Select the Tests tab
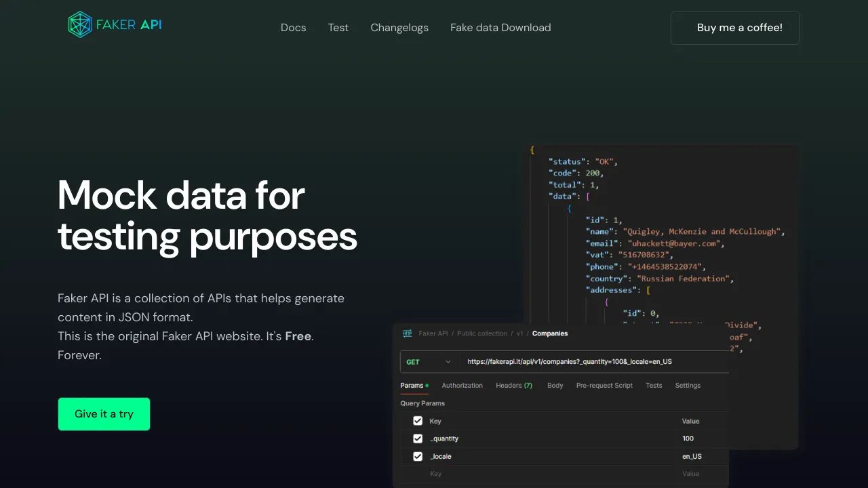The height and width of the screenshot is (488, 868). pyautogui.click(x=654, y=385)
